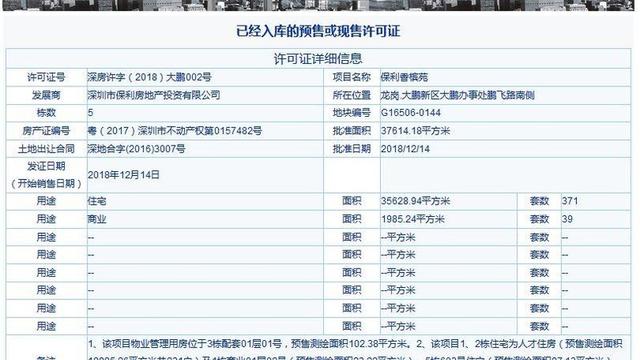
Task: Select permit number 深房许字（2018）大鹏002号
Action: [149, 77]
